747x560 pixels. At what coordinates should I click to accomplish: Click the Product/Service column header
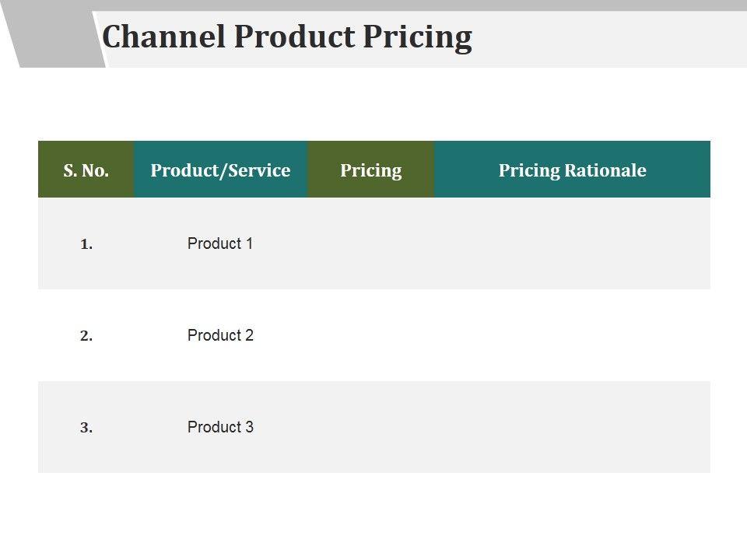tap(220, 170)
